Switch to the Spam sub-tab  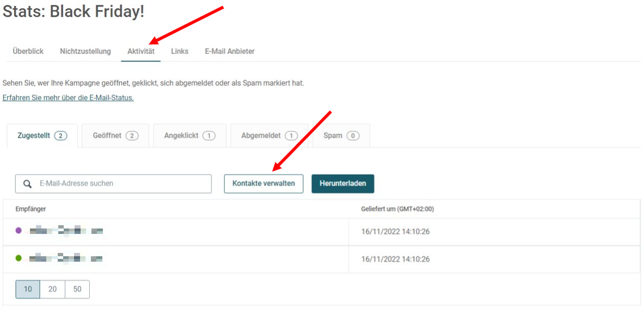341,136
